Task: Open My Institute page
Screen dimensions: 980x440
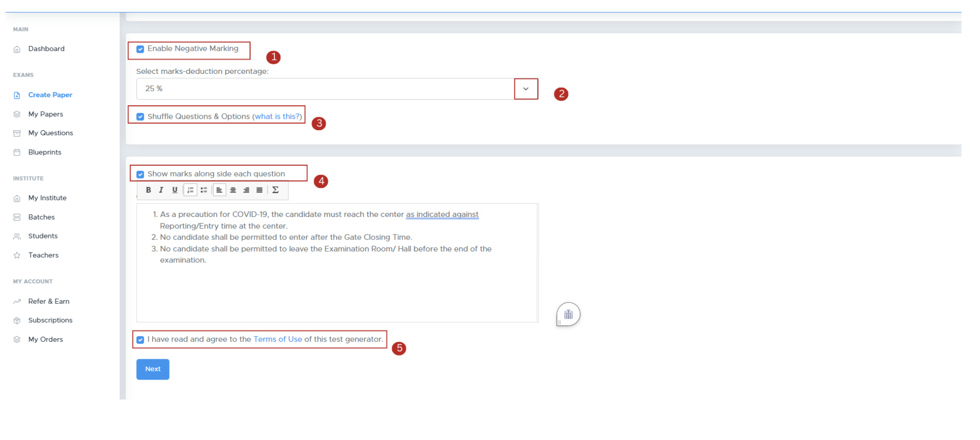Action: [x=47, y=198]
